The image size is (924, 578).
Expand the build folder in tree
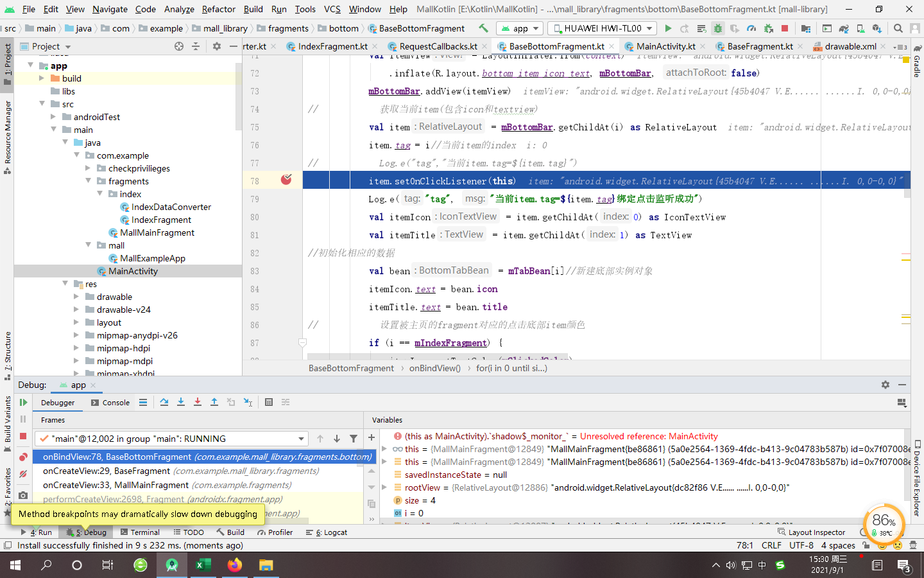(42, 78)
